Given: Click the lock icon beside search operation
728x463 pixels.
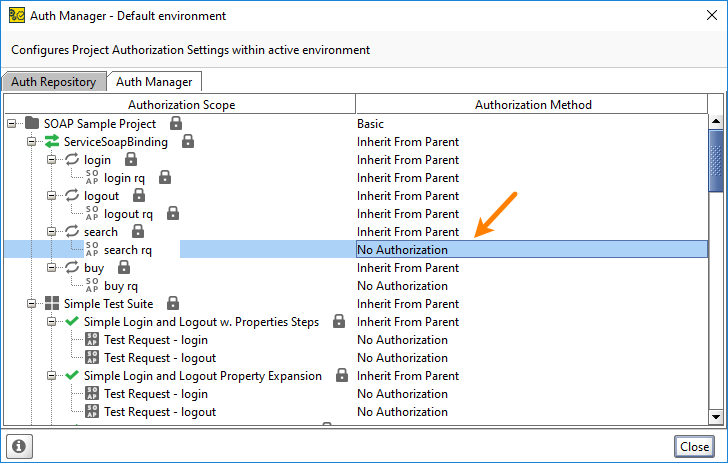Looking at the screenshot, I should (138, 231).
